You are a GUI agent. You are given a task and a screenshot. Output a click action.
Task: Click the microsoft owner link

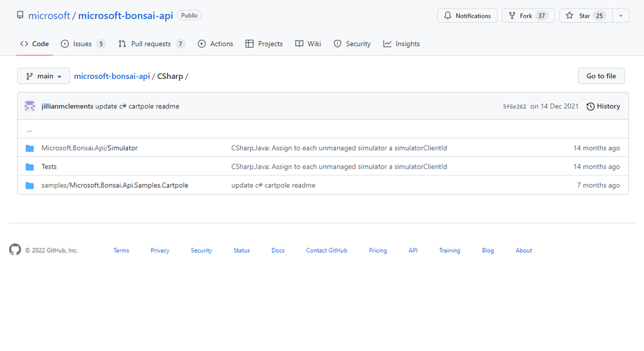[49, 16]
